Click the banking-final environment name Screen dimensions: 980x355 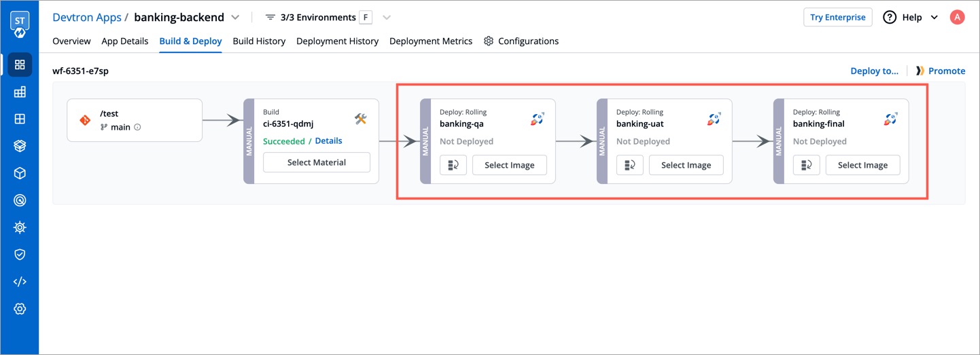pyautogui.click(x=819, y=124)
